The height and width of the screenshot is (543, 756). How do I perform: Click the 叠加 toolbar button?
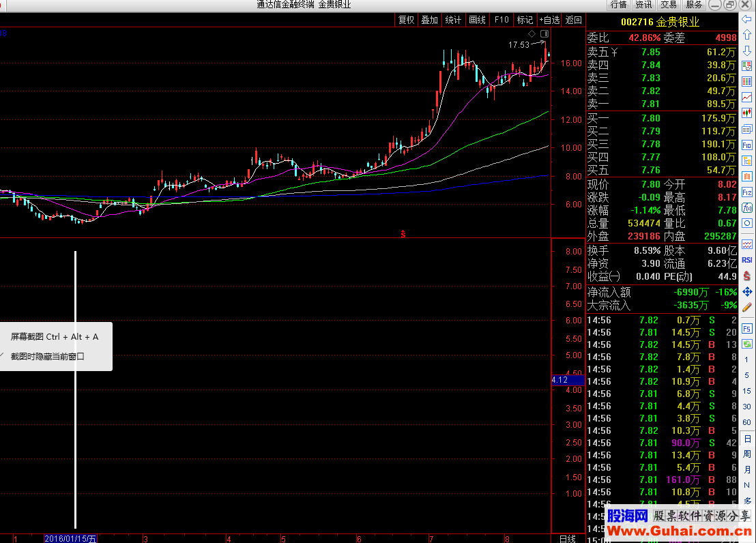[430, 20]
